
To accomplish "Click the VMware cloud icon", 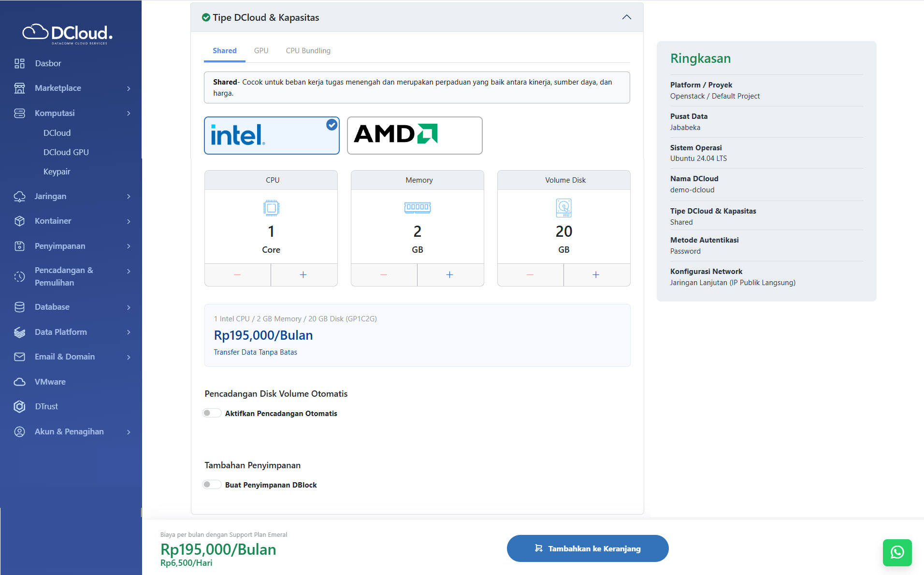I will pyautogui.click(x=19, y=382).
